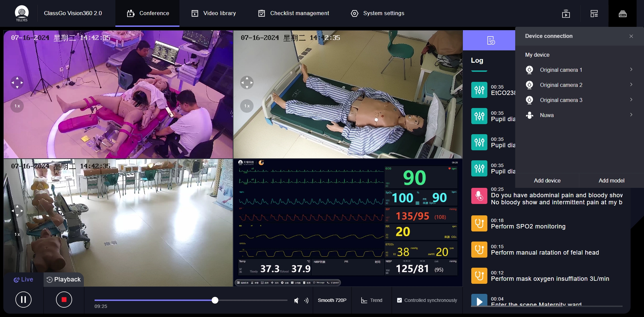644x317 pixels.
Task: Click the ClassGo Vision360 logo
Action: 22,13
